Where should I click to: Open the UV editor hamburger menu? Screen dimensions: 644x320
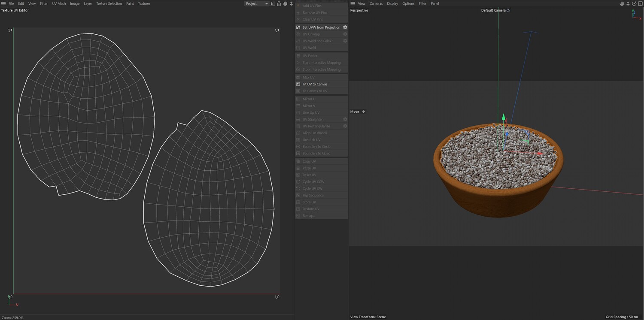click(4, 3)
